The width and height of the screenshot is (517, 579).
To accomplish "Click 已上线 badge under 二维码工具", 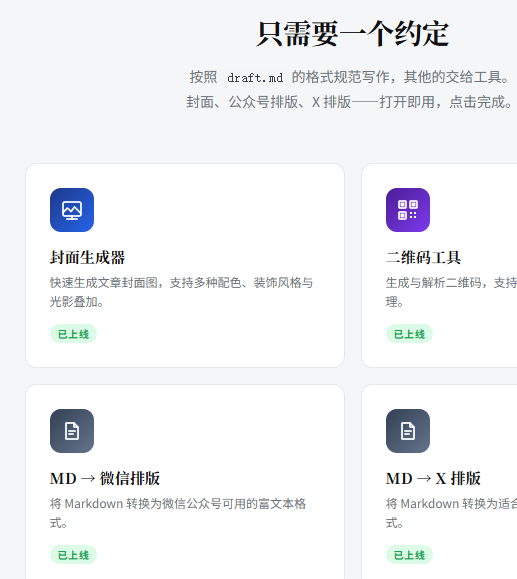I will point(409,334).
